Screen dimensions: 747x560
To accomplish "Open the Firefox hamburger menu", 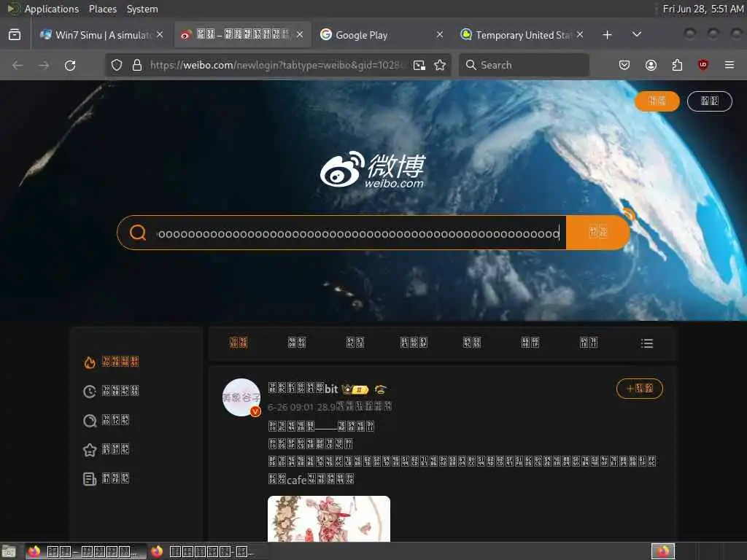I will click(x=729, y=65).
